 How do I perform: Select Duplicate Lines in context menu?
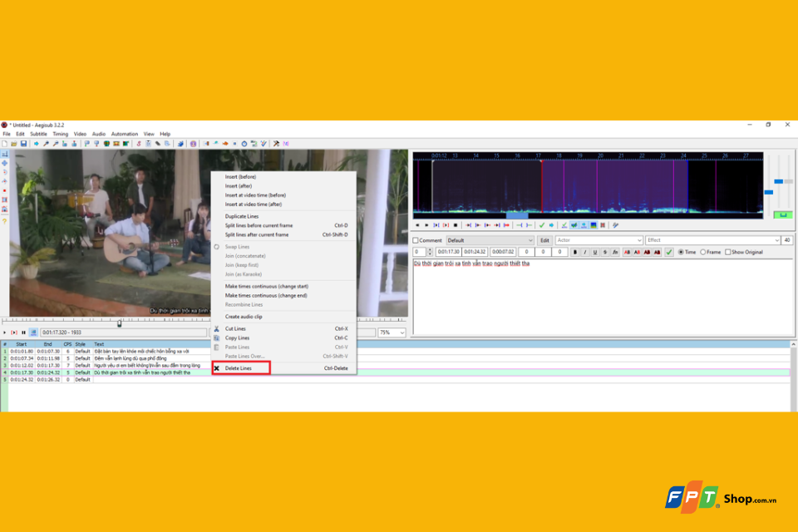242,216
